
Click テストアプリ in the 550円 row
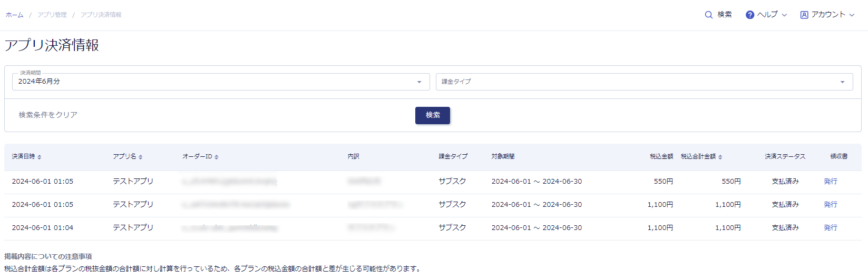pos(133,181)
